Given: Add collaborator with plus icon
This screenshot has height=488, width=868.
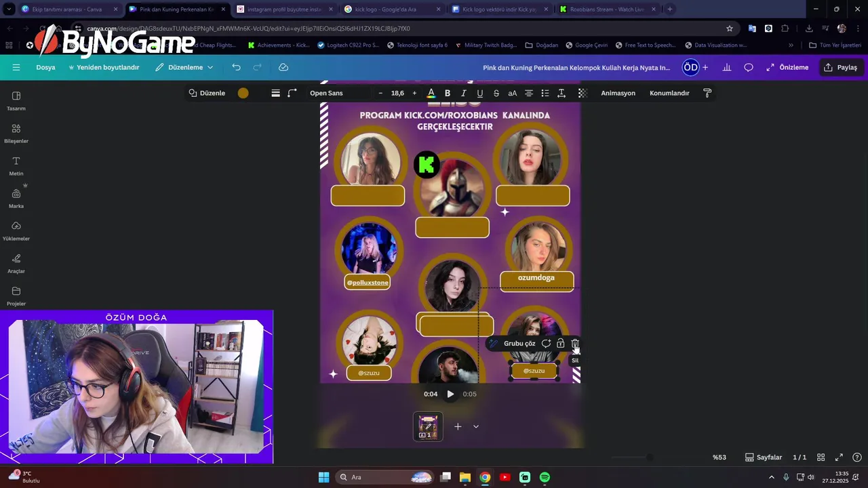Looking at the screenshot, I should tap(705, 67).
